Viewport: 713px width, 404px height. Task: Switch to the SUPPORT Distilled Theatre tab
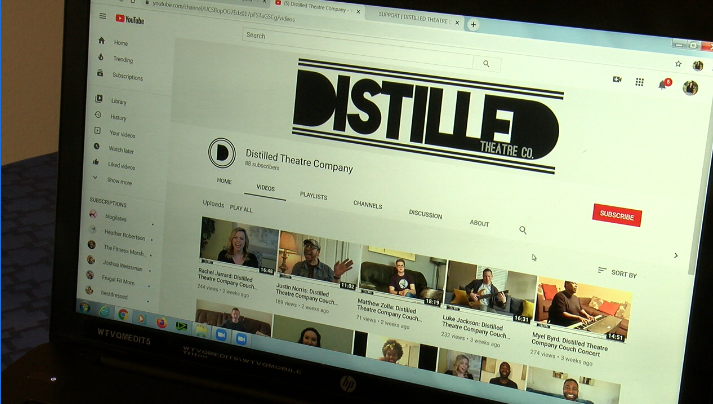[413, 18]
